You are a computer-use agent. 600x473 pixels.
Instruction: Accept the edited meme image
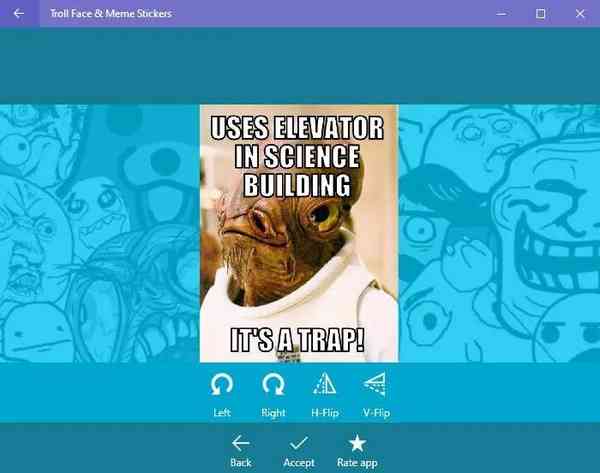pos(299,451)
